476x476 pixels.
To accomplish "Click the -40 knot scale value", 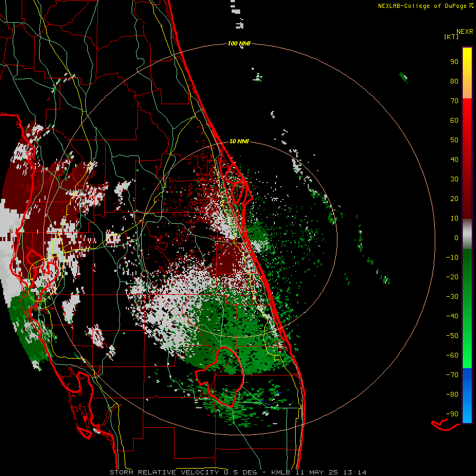I will pos(452,316).
